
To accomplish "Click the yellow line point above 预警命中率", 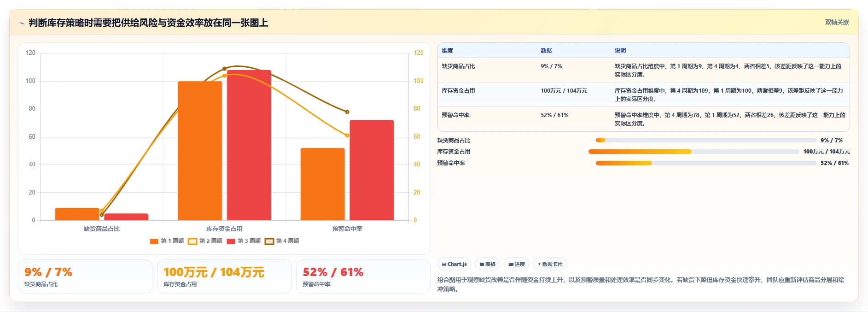I will click(347, 135).
